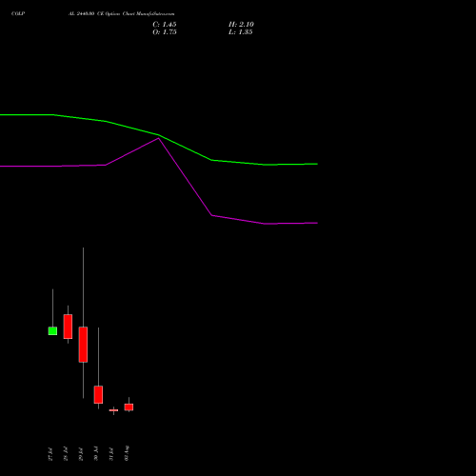Click the open value "O: 1.75"
476x476 pixels.
[x=165, y=32]
